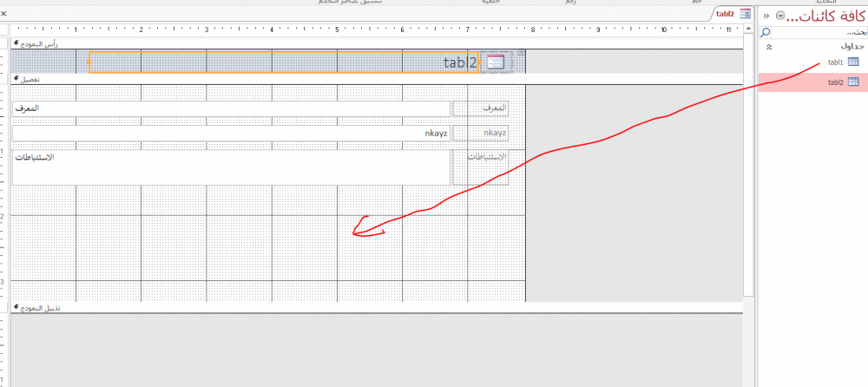Select the الاستنباطات large text box
This screenshot has width=868, height=387.
[x=232, y=167]
